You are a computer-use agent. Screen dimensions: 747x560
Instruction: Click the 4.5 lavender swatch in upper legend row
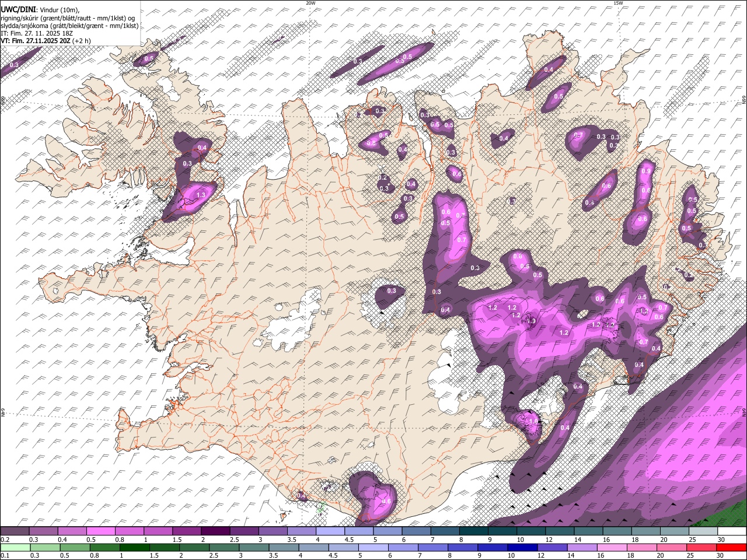[358, 531]
